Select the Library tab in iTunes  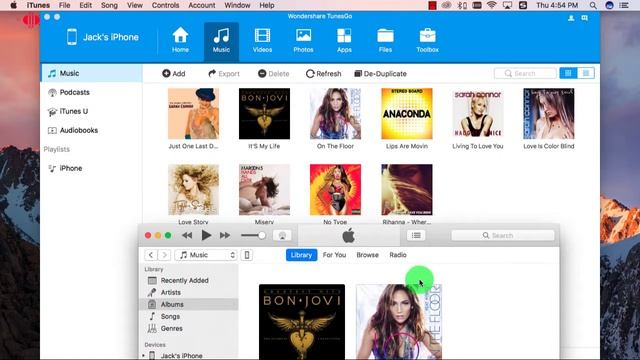[x=301, y=255]
